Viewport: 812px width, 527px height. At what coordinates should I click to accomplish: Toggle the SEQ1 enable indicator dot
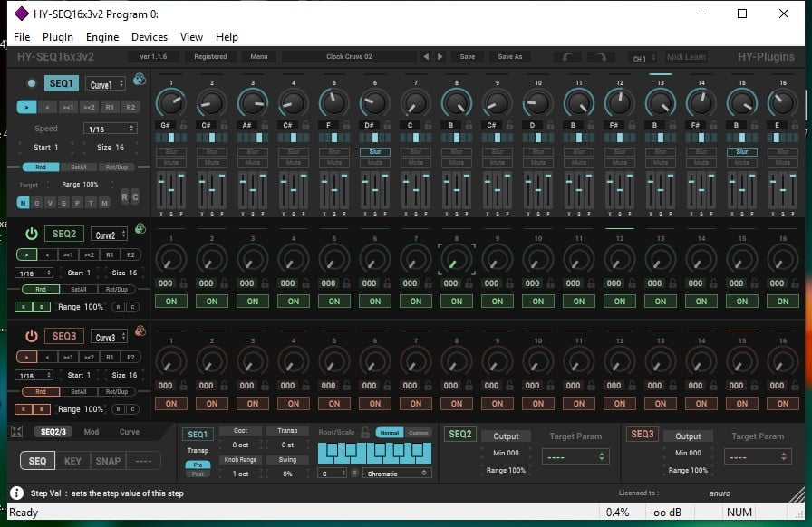pos(32,83)
